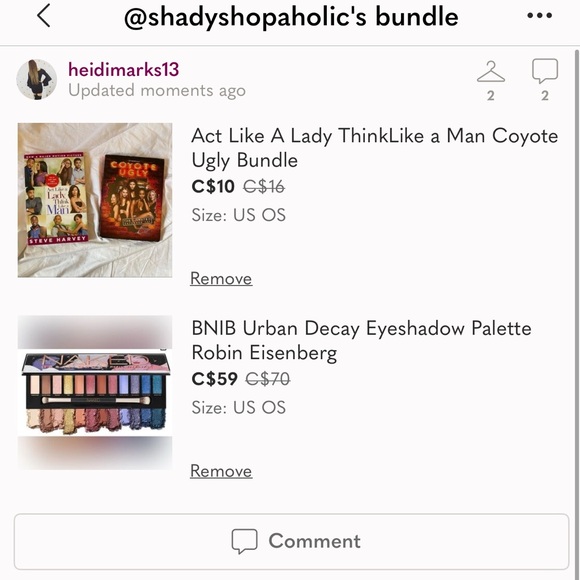Click the hanger count number 2
This screenshot has width=580, height=580.
[491, 96]
